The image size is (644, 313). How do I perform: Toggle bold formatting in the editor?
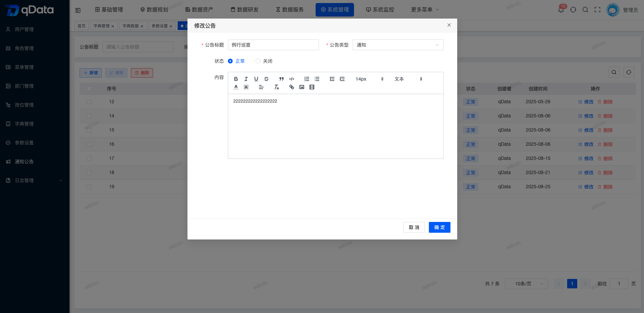tap(236, 79)
